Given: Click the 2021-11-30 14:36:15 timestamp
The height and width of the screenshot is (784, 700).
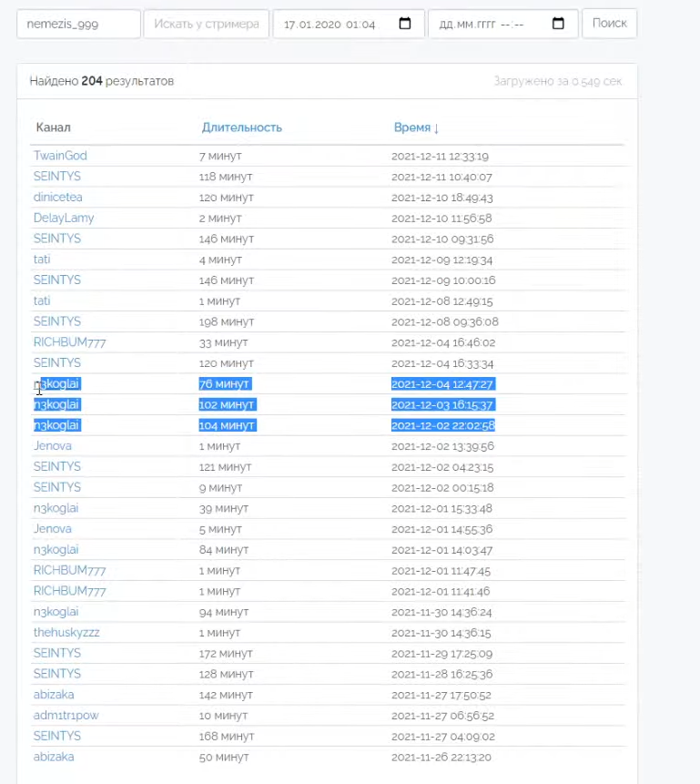Looking at the screenshot, I should (441, 633).
